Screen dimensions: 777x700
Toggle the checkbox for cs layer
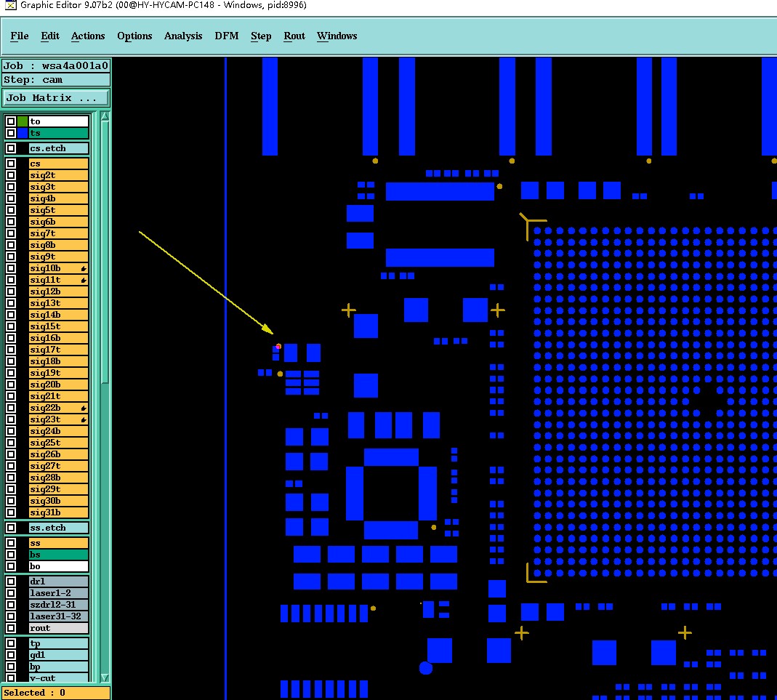pos(10,164)
